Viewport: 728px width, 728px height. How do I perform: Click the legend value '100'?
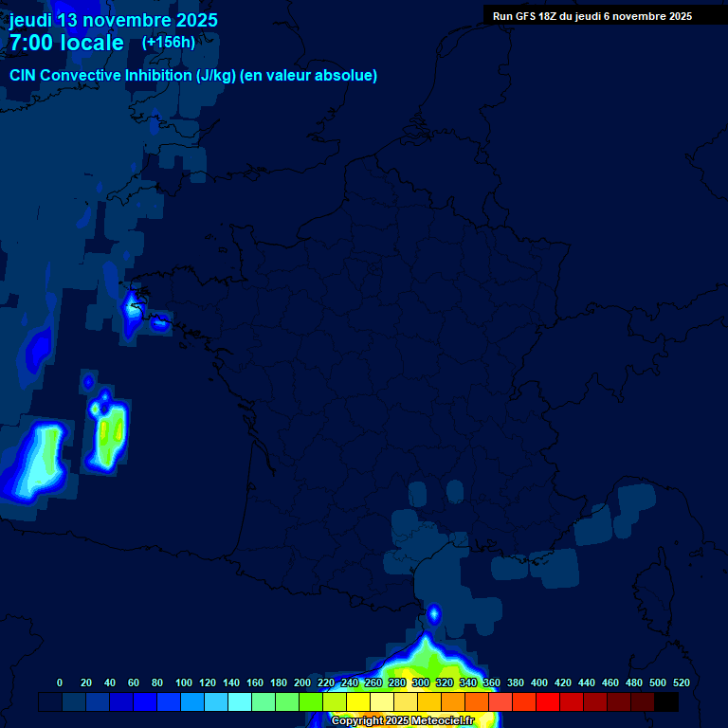[x=184, y=682]
